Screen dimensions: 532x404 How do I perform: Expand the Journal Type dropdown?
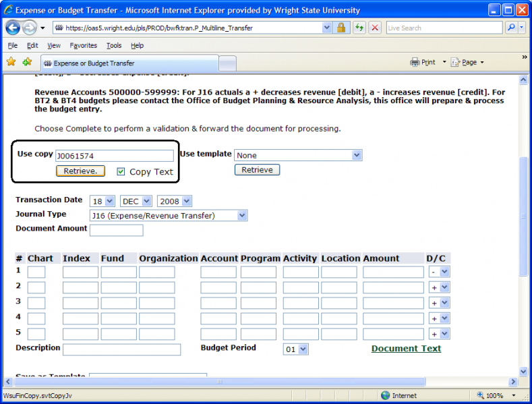click(x=168, y=215)
